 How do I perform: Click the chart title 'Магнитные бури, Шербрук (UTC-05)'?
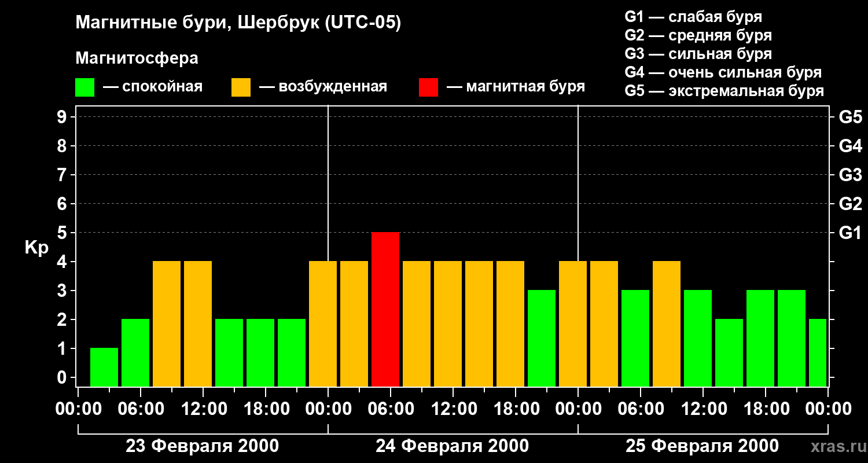click(238, 24)
